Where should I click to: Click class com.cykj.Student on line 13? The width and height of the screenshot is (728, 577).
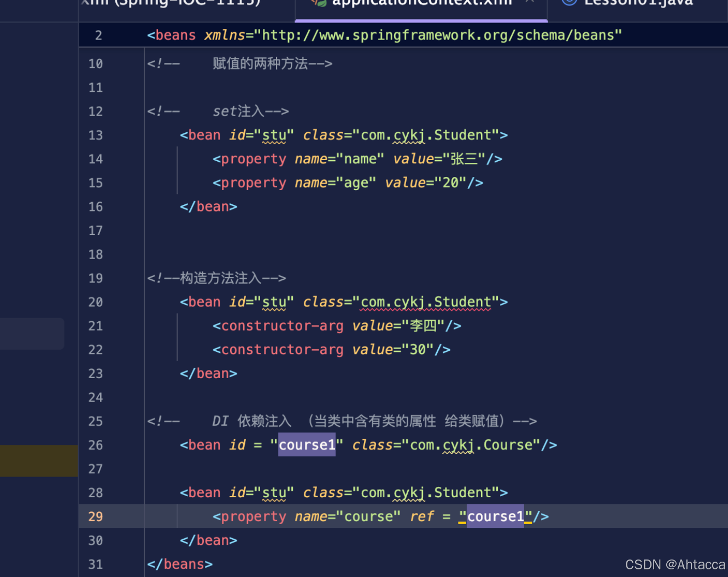tap(426, 136)
